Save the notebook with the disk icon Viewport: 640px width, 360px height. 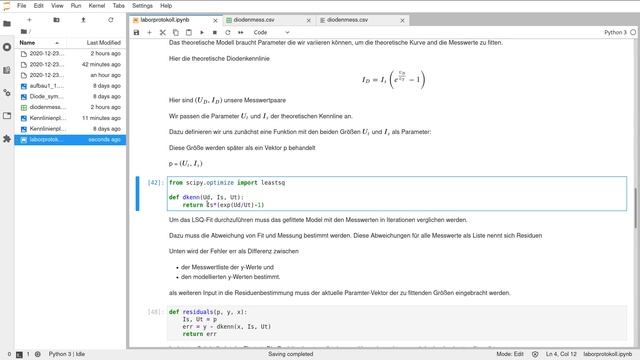136,32
